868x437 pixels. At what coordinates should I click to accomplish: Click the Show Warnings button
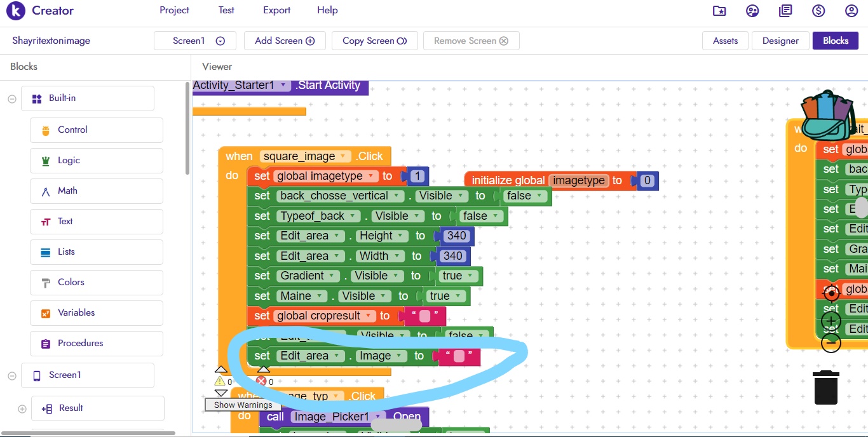pos(243,405)
